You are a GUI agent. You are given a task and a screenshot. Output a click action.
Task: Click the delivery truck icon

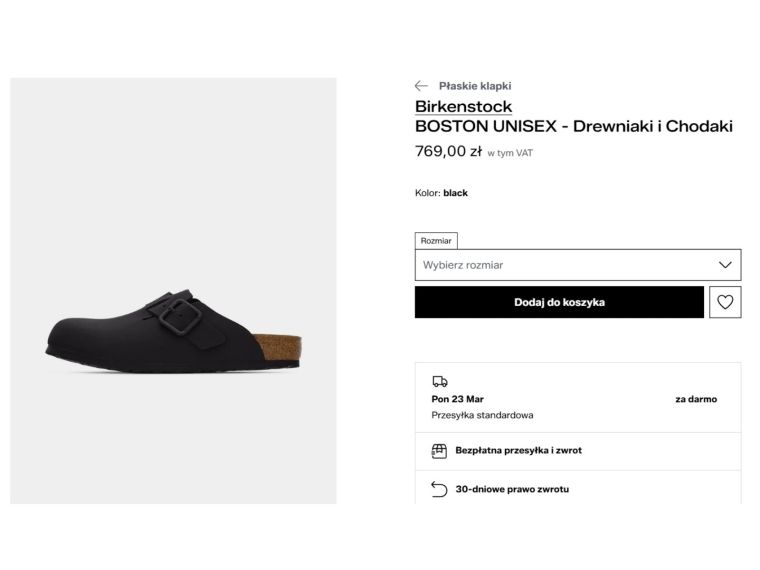439,381
